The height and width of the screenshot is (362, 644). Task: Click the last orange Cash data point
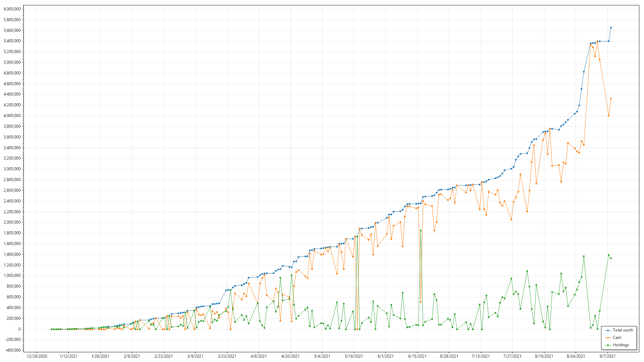click(611, 99)
